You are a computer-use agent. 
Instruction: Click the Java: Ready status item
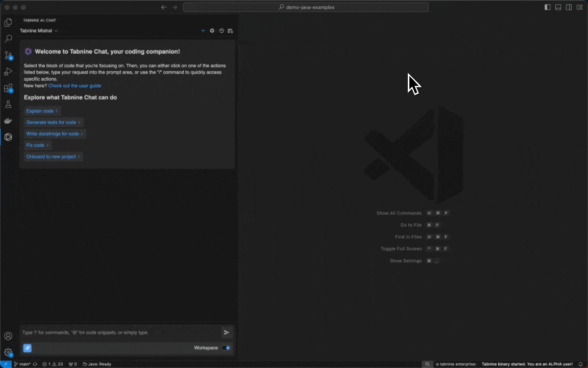click(97, 364)
